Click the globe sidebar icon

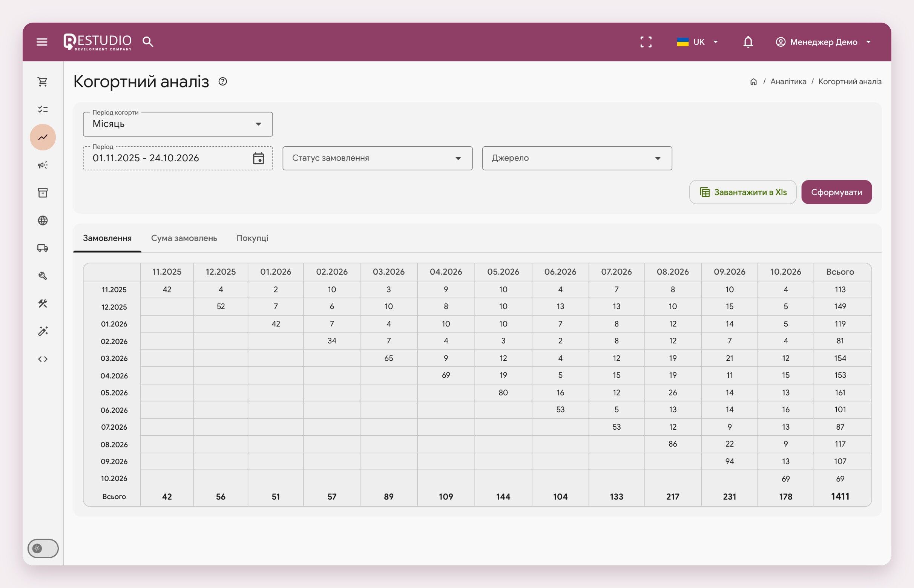coord(43,220)
